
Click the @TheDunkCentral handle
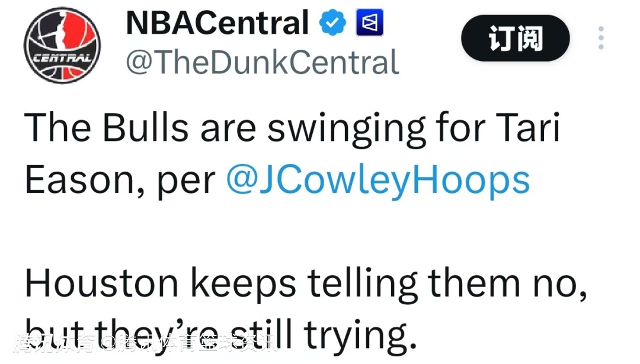(x=263, y=63)
